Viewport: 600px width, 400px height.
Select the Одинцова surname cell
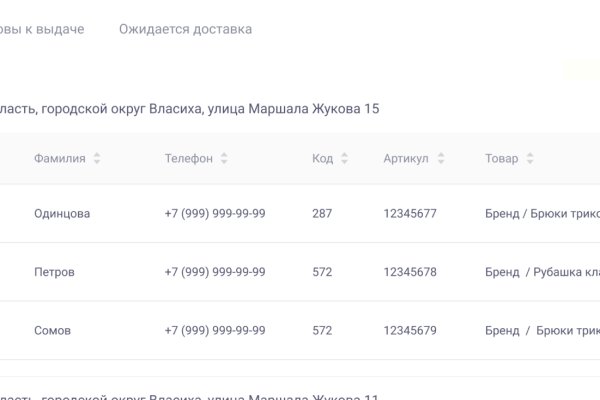pos(62,213)
